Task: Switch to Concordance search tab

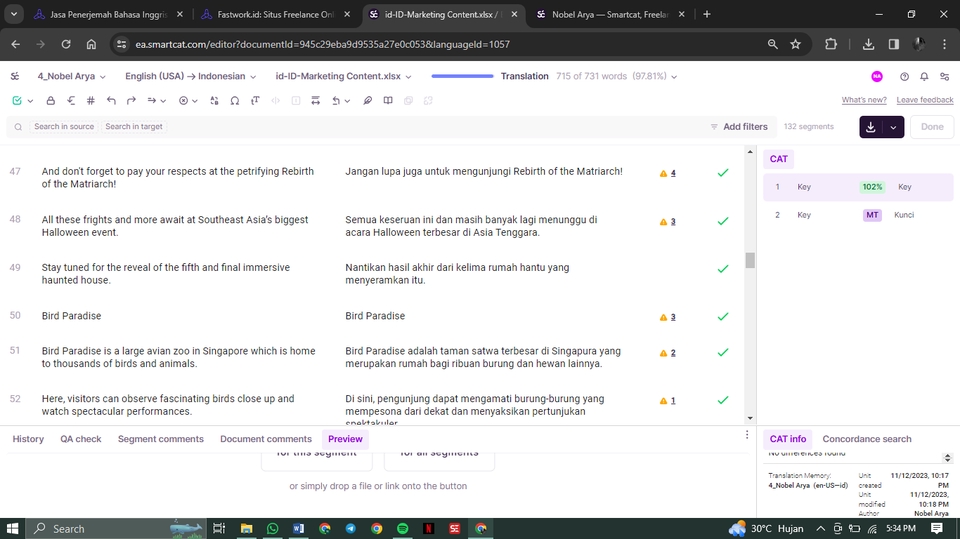Action: [x=867, y=439]
